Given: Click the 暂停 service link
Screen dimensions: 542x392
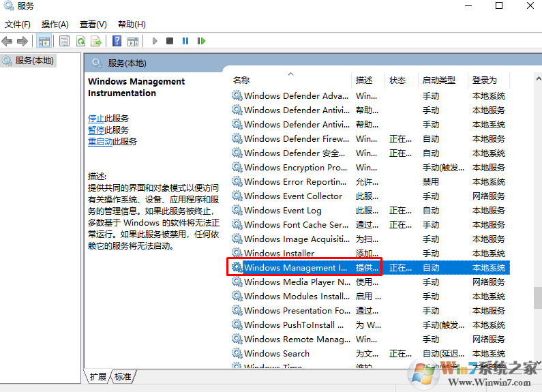Looking at the screenshot, I should click(x=96, y=130).
